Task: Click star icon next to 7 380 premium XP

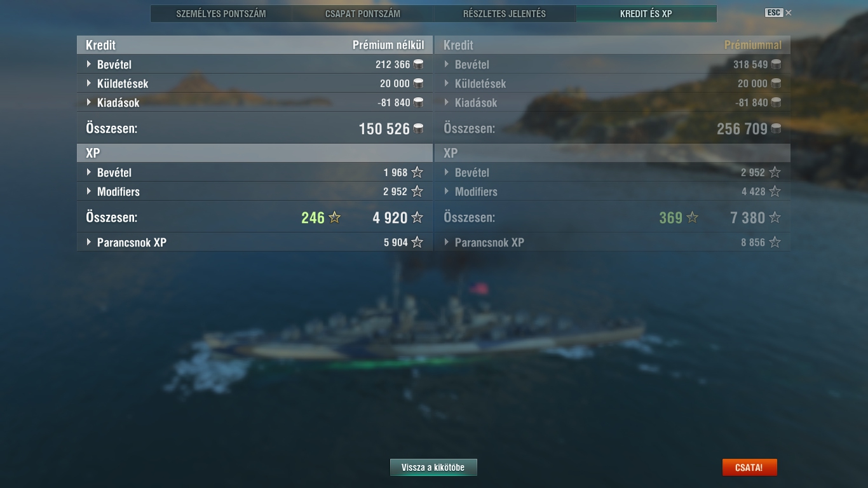Action: point(775,217)
